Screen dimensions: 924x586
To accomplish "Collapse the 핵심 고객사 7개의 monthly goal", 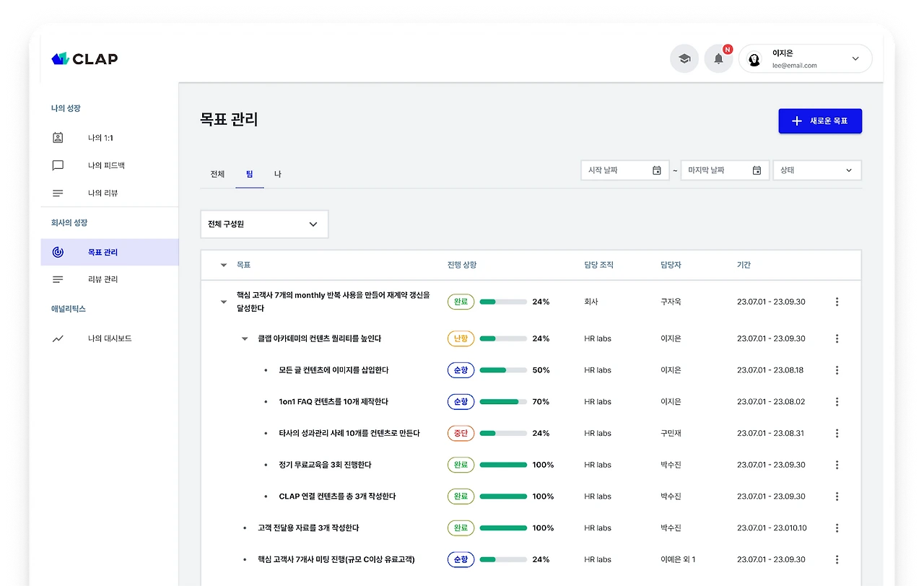I will click(x=223, y=302).
